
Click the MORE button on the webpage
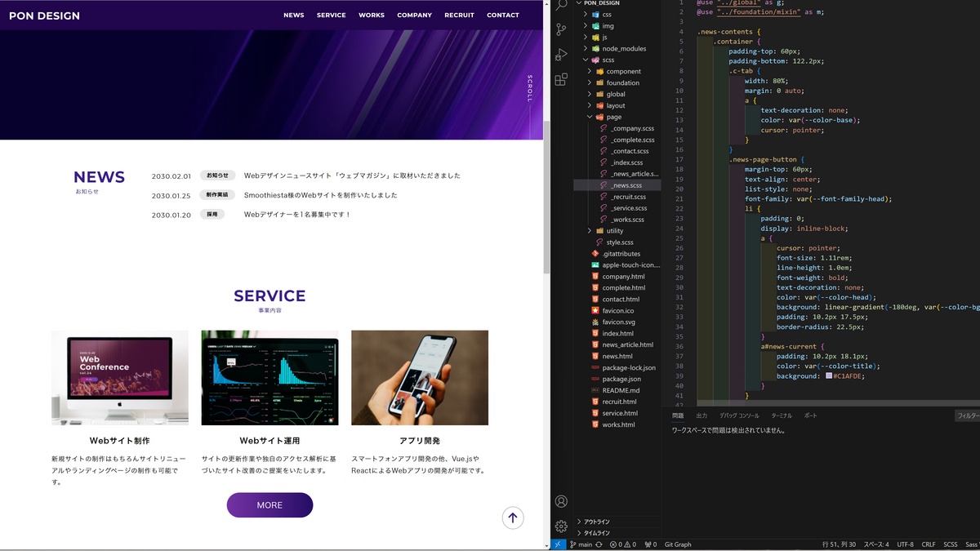tap(269, 504)
